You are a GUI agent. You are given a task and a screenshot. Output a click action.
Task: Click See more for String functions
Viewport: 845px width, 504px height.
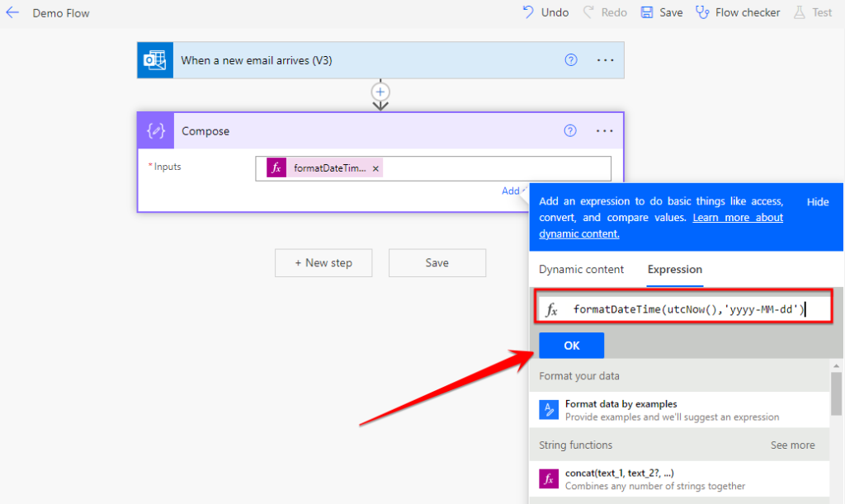click(x=793, y=445)
